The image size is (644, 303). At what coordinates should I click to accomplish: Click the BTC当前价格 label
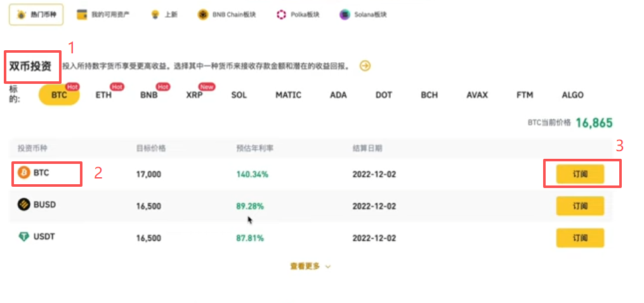[549, 123]
